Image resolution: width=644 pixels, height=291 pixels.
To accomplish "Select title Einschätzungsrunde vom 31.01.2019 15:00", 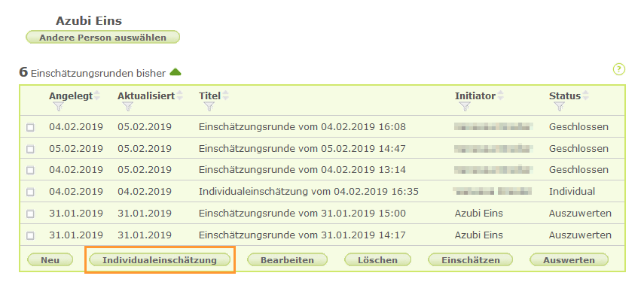I will coord(302,213).
